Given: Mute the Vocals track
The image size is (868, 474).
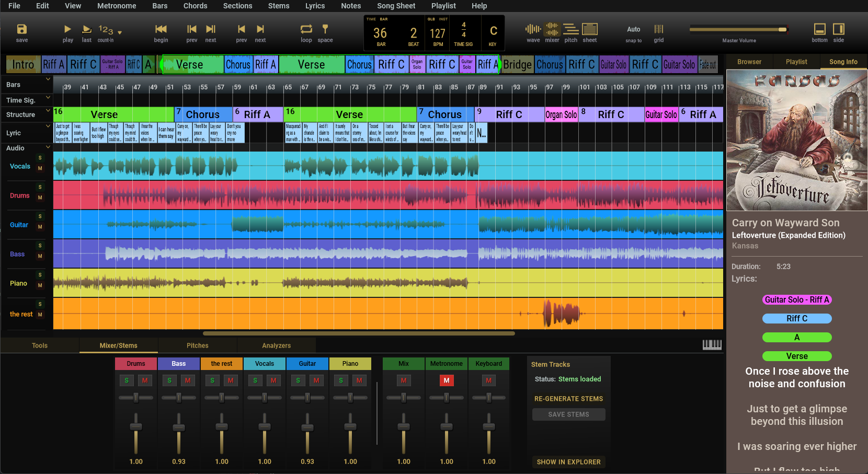Looking at the screenshot, I should (x=40, y=168).
